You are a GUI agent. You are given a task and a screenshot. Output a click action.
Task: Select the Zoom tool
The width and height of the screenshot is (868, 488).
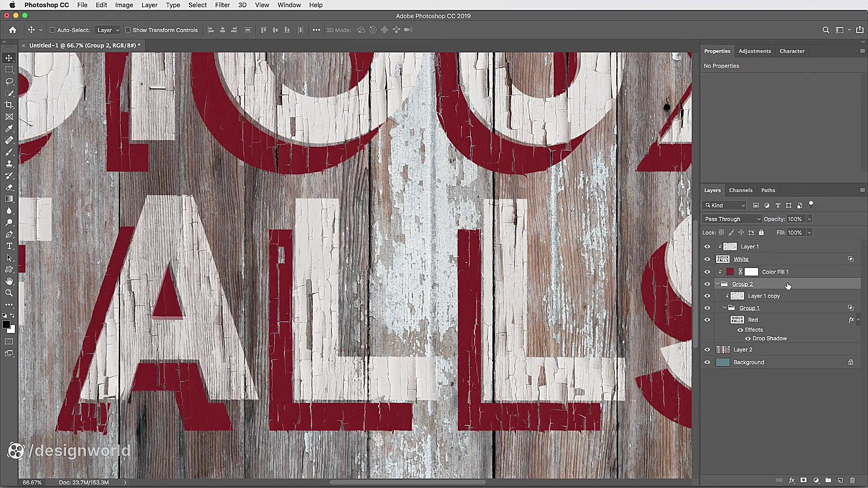click(x=9, y=293)
